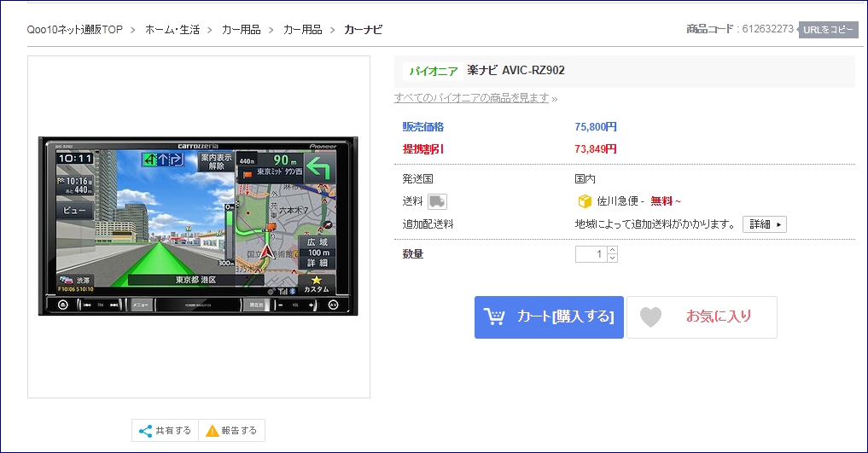Click the 無料~ shipping cost text
Viewport: 868px width, 453px height.
click(x=666, y=201)
